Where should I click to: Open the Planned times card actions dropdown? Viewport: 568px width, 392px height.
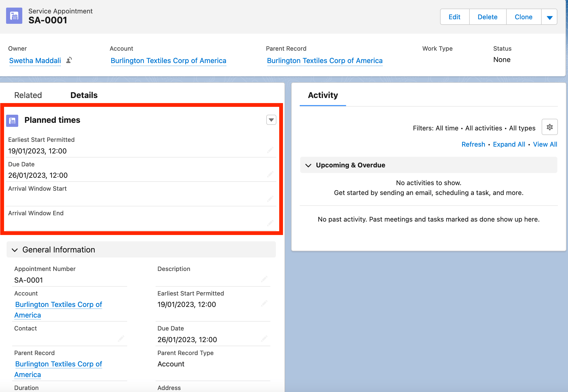pos(271,120)
